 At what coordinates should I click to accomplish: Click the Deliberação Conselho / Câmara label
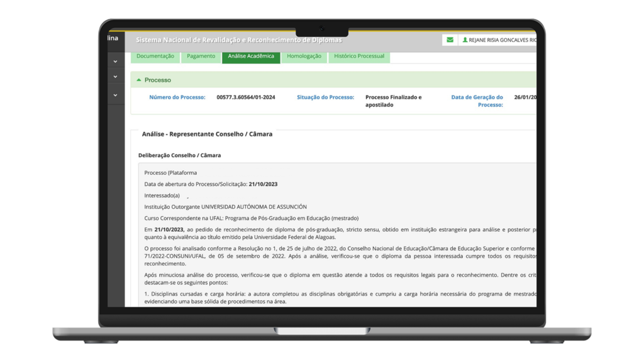[179, 155]
